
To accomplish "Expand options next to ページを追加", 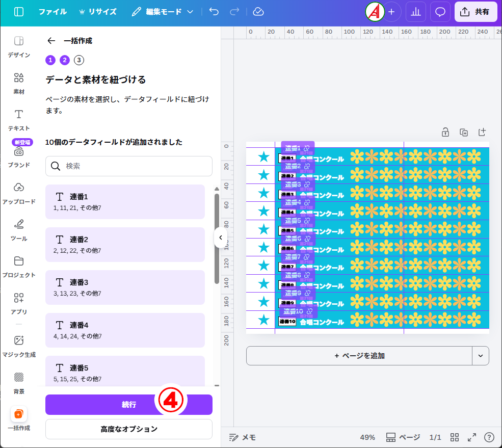I will 480,356.
